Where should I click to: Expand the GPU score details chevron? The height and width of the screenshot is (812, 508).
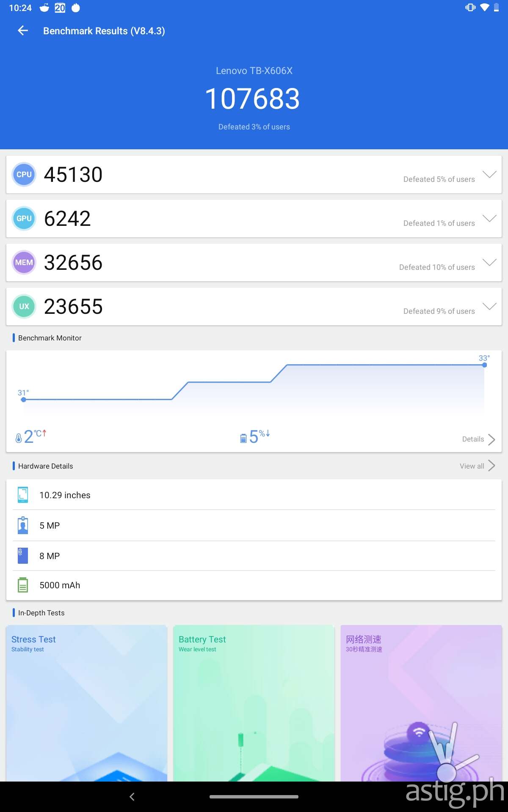(x=489, y=218)
